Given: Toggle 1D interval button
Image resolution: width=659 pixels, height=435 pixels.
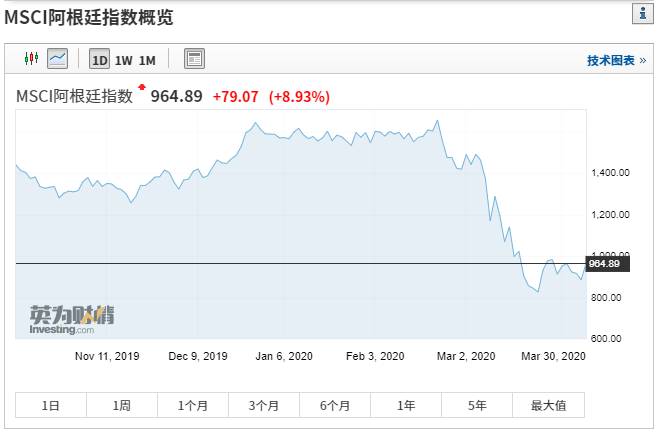Looking at the screenshot, I should pyautogui.click(x=100, y=60).
